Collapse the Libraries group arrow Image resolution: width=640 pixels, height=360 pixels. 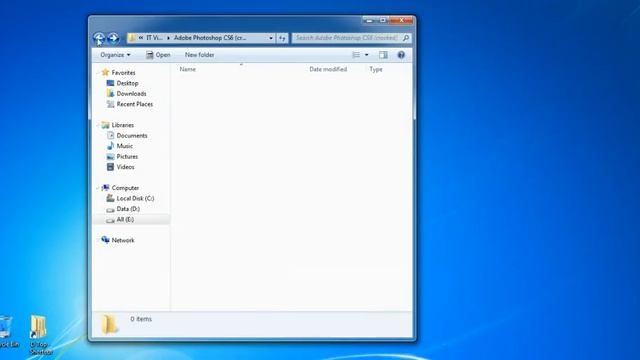[98, 125]
